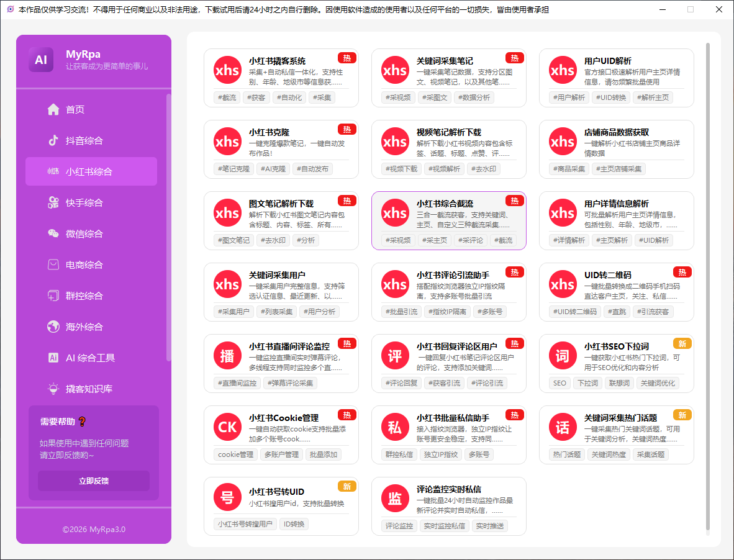Open 微信综合 menu item
Image resolution: width=734 pixels, height=560 pixels.
click(x=91, y=233)
